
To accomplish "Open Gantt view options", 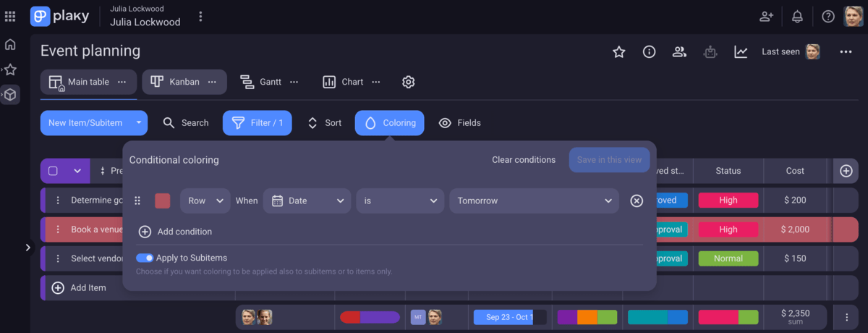I will 294,82.
